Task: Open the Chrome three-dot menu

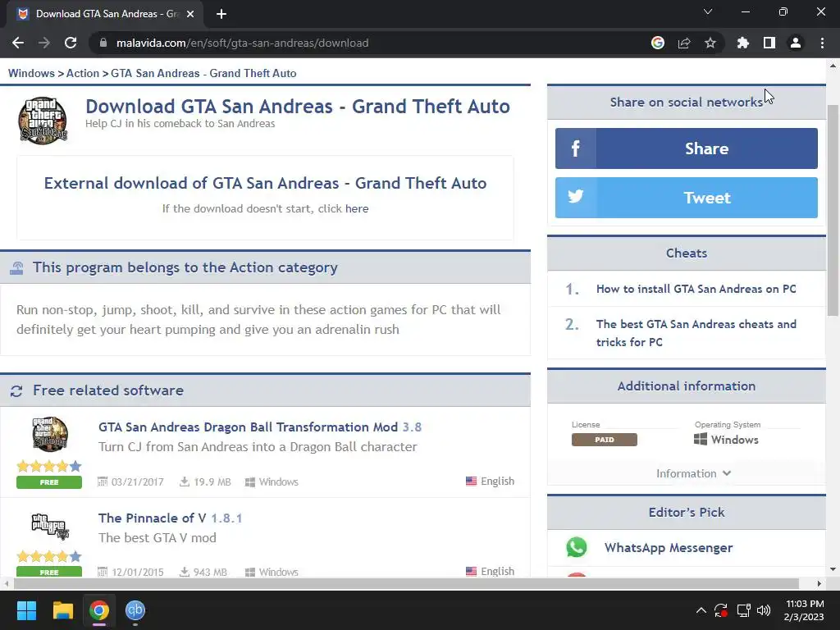Action: point(822,43)
